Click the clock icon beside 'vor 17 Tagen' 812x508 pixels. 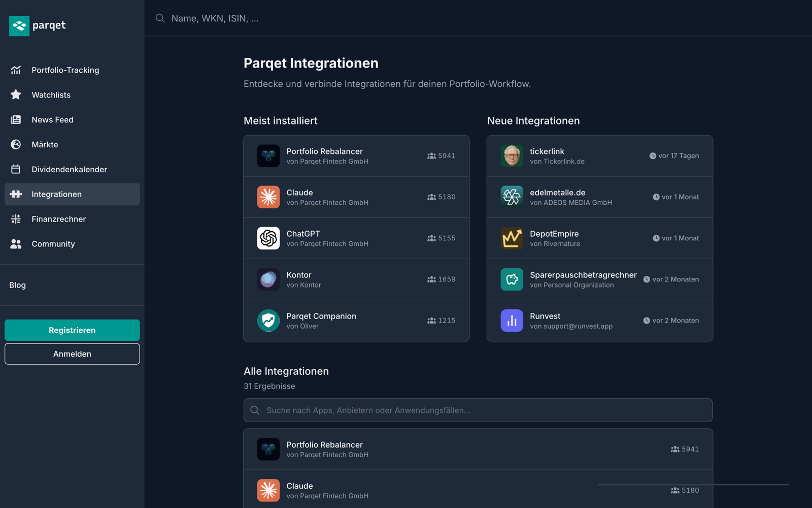[x=653, y=156]
